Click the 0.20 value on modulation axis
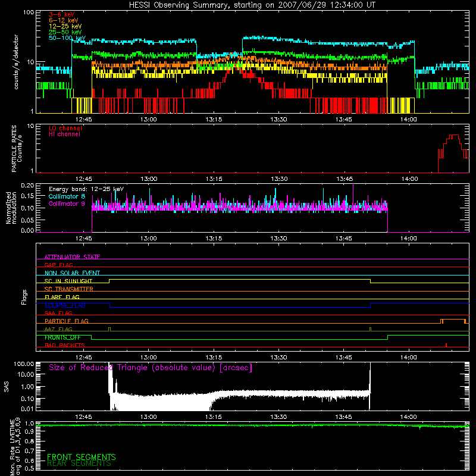Screen dimensions: 476x476 tap(27, 185)
